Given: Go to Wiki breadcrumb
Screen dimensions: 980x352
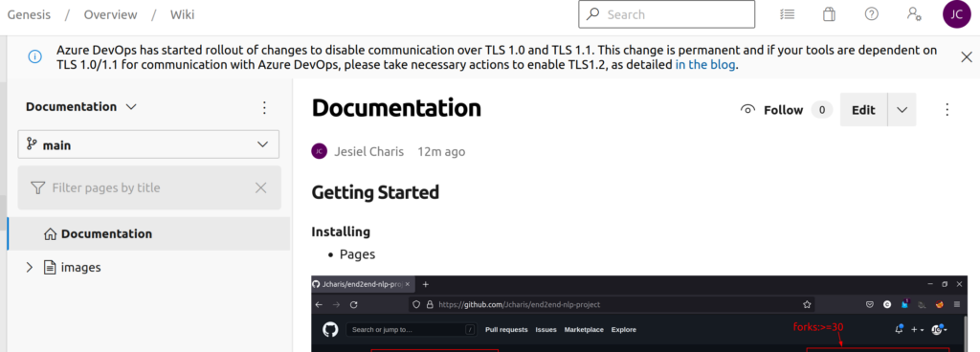Looking at the screenshot, I should pyautogui.click(x=182, y=14).
